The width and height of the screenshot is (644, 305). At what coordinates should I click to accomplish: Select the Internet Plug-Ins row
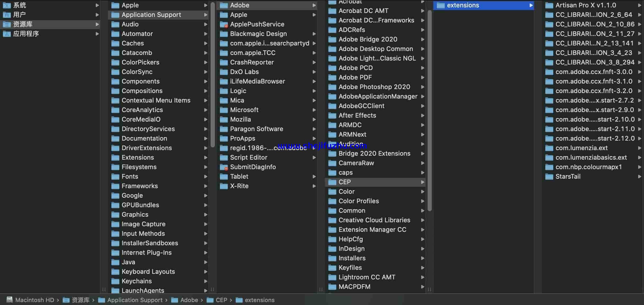(158, 253)
